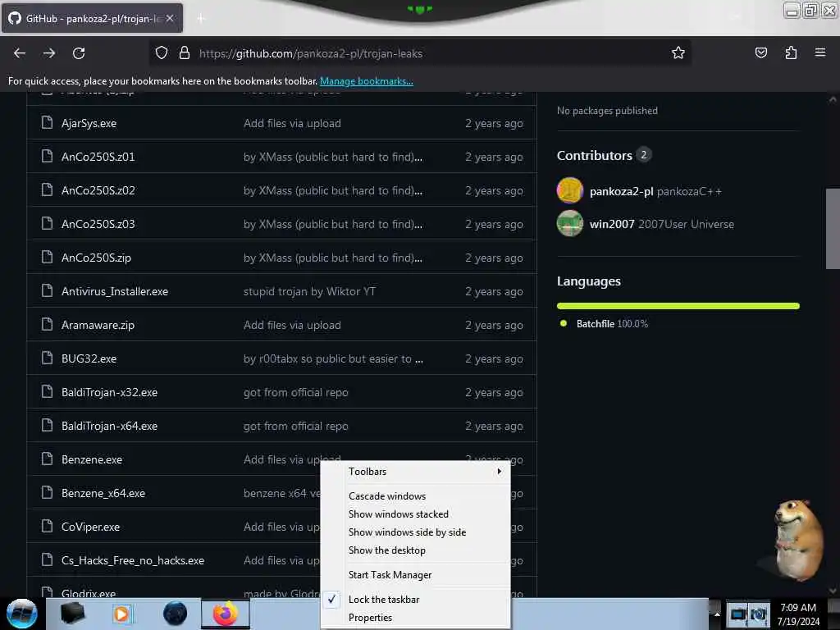Open BUG32.exe commit message by r00tabx
This screenshot has height=630, width=840.
333,358
